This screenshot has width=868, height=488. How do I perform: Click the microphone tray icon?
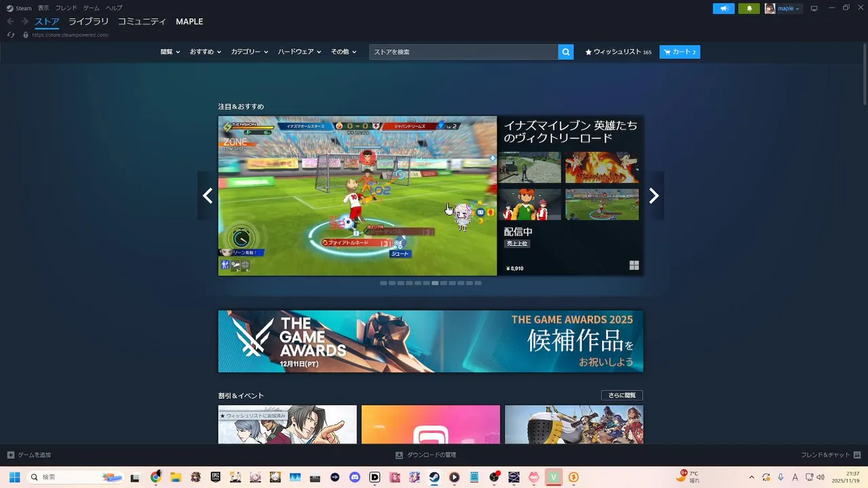coord(781,477)
